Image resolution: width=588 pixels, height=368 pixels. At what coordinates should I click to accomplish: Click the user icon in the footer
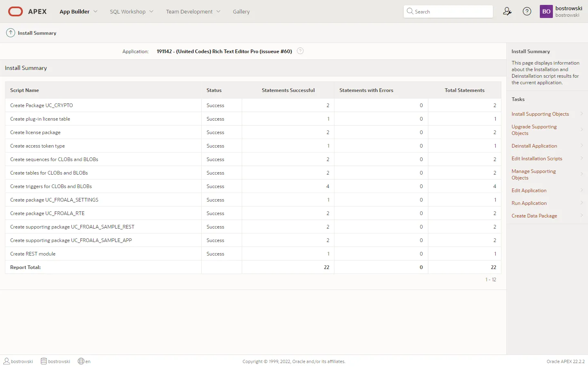[x=7, y=361]
